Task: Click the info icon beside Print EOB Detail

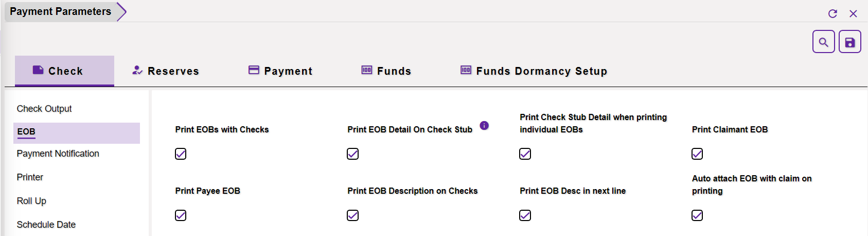Action: 484,126
